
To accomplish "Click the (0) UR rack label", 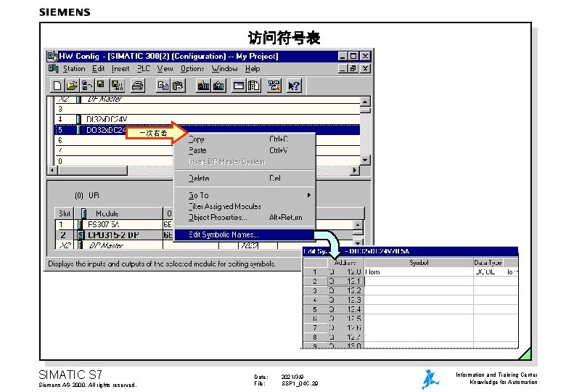I will (x=87, y=196).
